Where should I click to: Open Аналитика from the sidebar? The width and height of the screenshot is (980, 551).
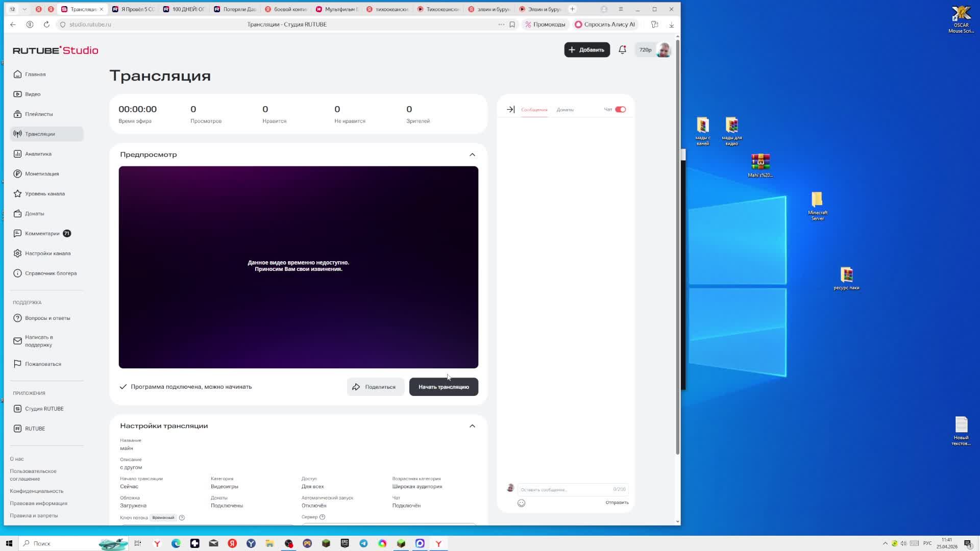[x=38, y=154]
